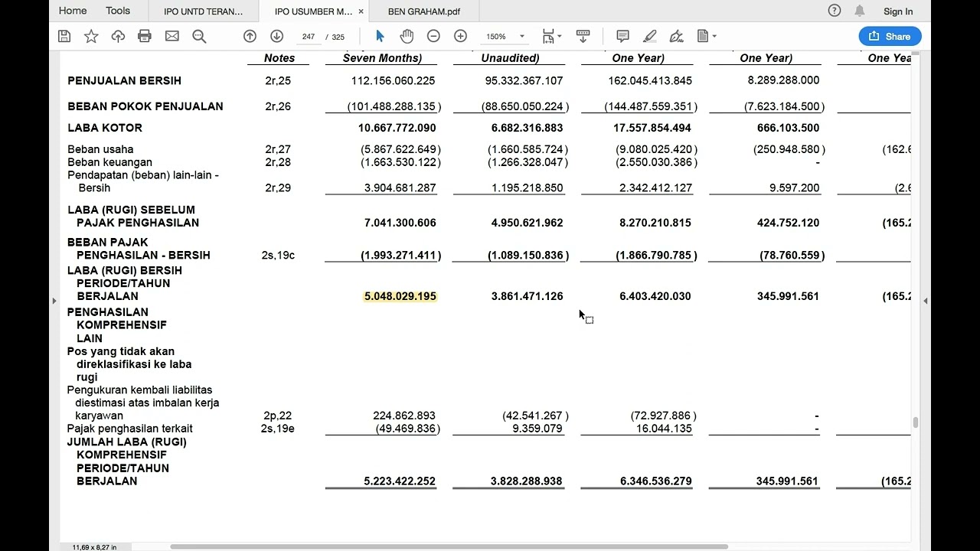The width and height of the screenshot is (980, 551).
Task: Click value 112.156.060.225
Action: [393, 80]
